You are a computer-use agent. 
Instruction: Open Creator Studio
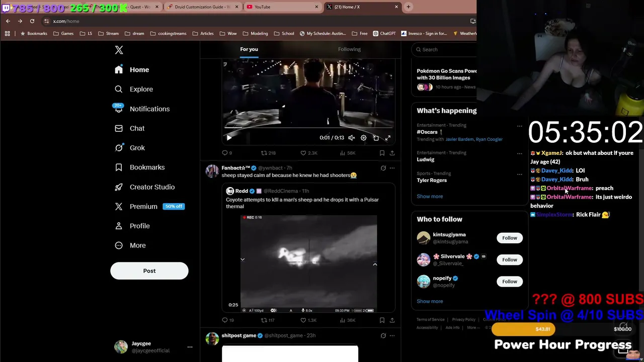click(144, 187)
